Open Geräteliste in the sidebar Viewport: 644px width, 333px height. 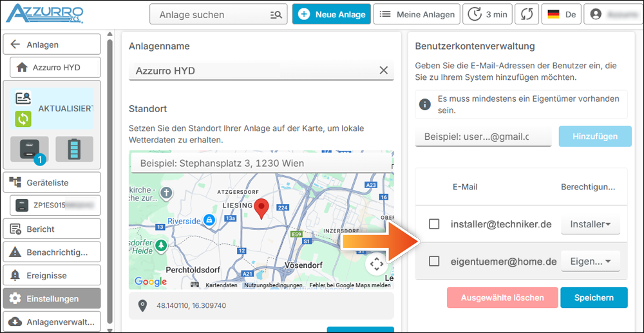pos(52,182)
